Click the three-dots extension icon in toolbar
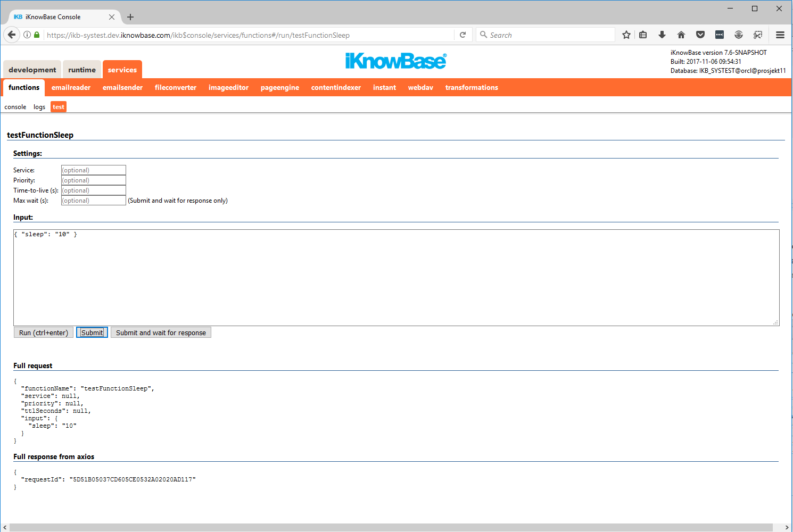 (x=720, y=35)
